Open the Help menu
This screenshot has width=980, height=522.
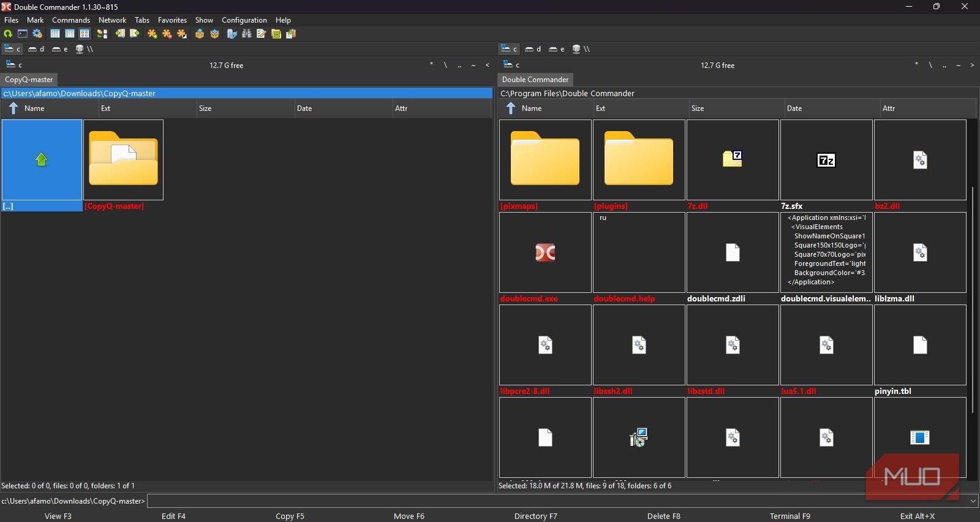[283, 20]
